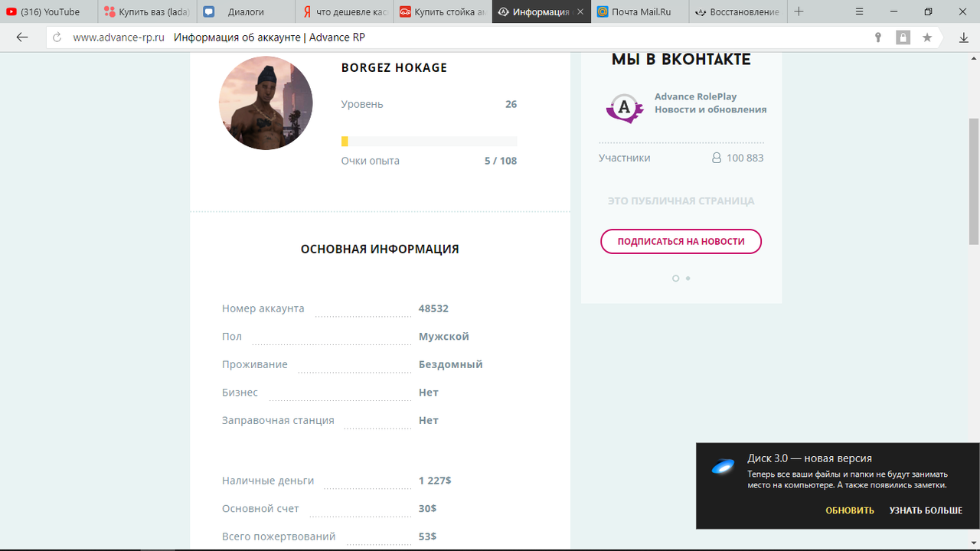Click the Advance RolePlay logo icon
Screen dimensions: 980x551
click(x=625, y=109)
